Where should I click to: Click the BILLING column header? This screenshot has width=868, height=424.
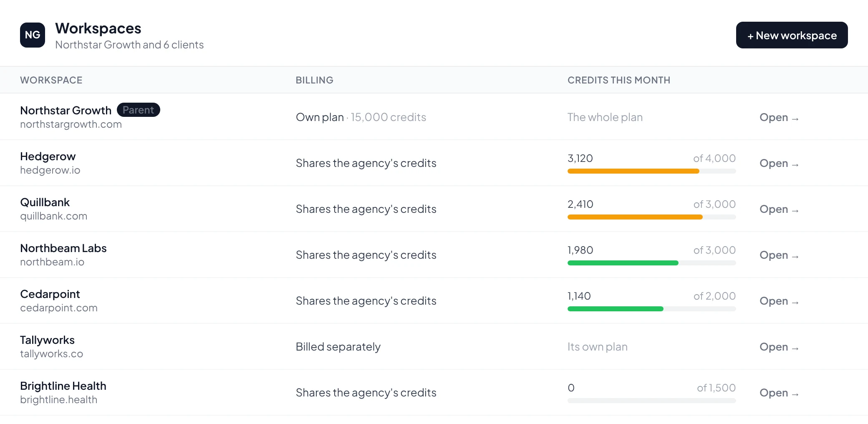[x=315, y=80]
